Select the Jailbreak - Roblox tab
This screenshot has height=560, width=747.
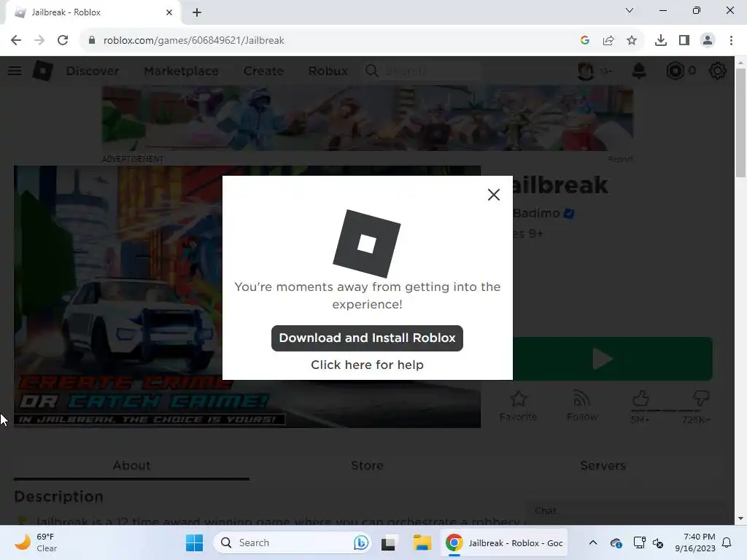93,12
